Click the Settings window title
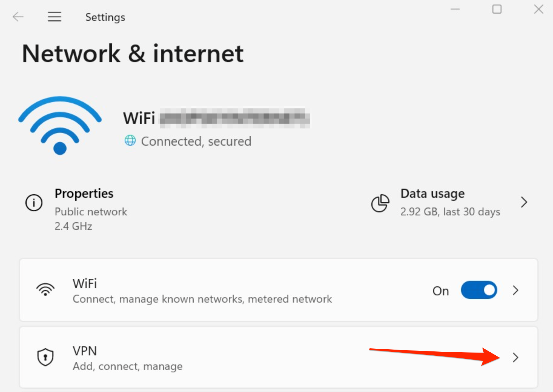553x392 pixels. coord(105,17)
